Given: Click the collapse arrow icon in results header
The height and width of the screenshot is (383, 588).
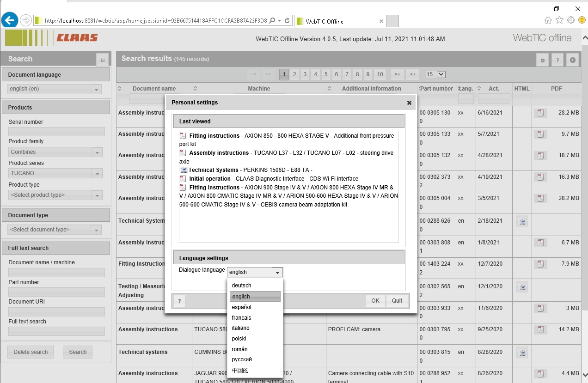Looking at the screenshot, I should coord(572,60).
